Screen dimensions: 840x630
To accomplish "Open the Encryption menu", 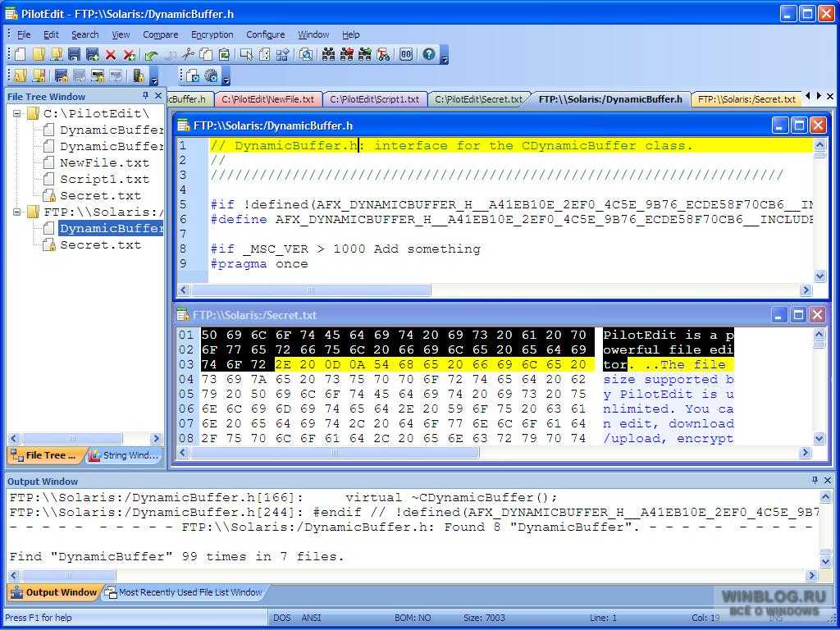I will click(212, 34).
